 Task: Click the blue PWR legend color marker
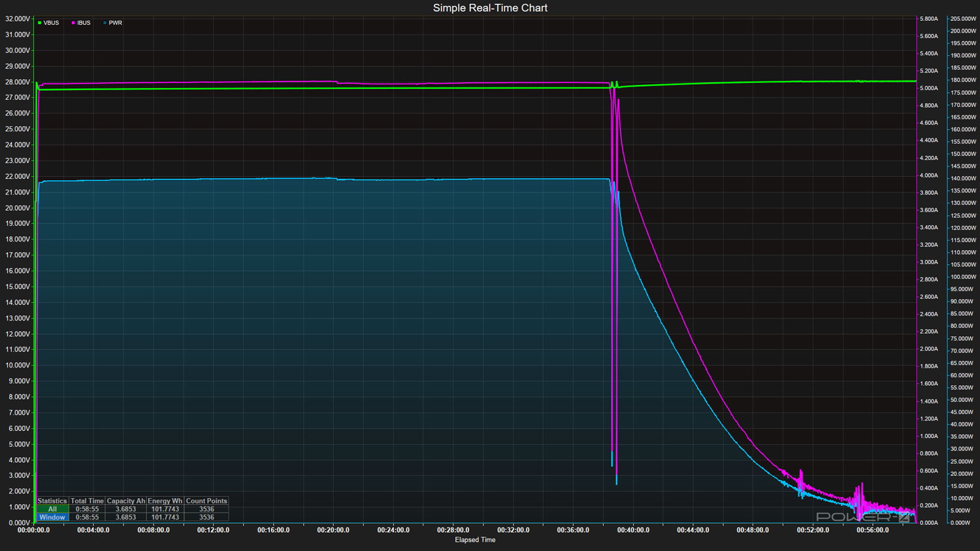(105, 23)
